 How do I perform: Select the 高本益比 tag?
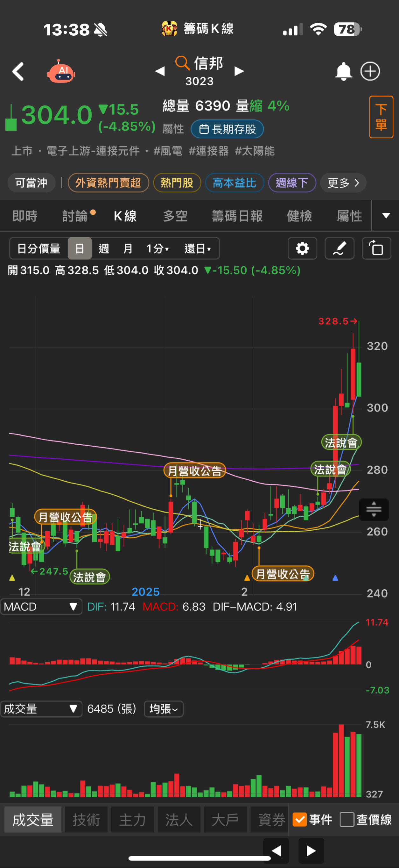pyautogui.click(x=234, y=183)
